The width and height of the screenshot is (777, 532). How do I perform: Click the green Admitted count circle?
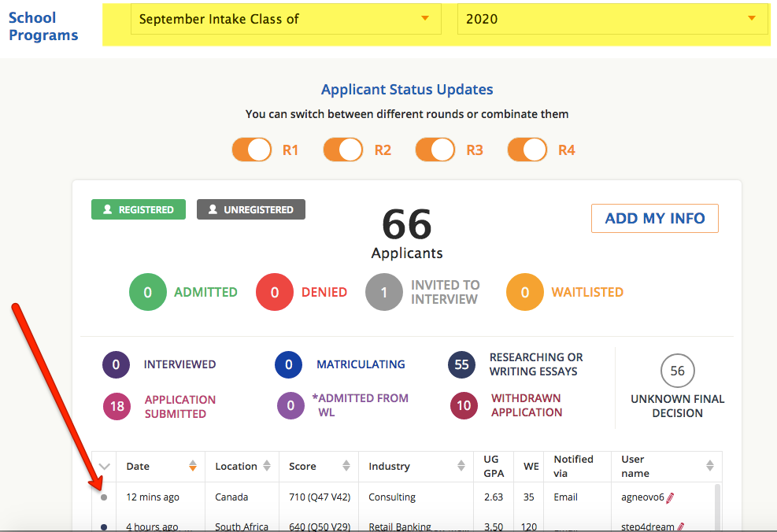pos(147,293)
